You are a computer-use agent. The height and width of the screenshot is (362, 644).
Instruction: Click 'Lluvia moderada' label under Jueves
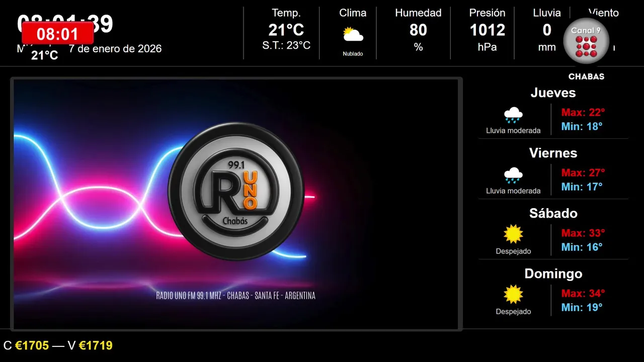[x=513, y=131]
